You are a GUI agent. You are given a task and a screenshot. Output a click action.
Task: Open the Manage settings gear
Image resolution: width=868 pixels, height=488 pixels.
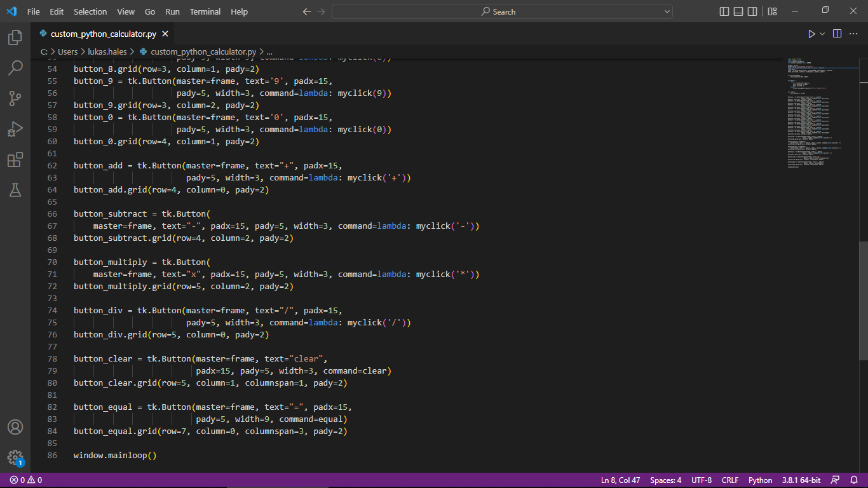[15, 456]
